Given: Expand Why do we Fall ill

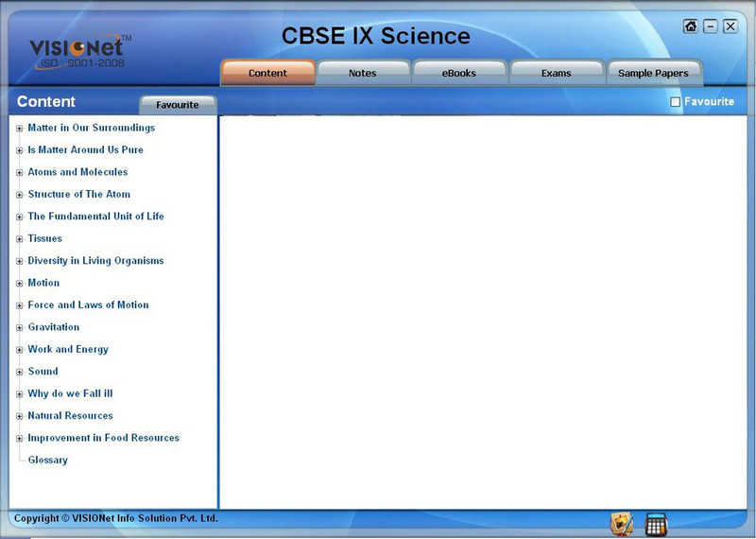Looking at the screenshot, I should [19, 394].
